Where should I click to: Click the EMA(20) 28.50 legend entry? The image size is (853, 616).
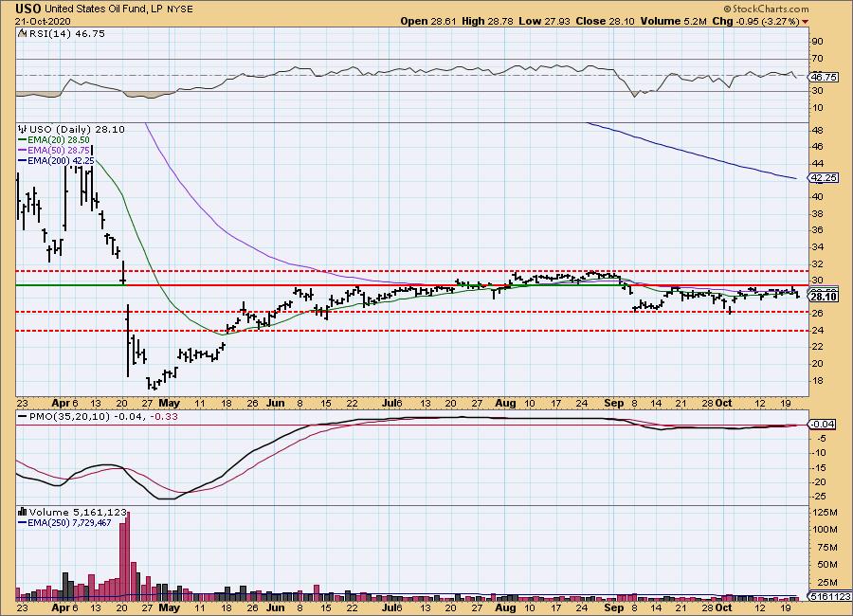point(58,140)
